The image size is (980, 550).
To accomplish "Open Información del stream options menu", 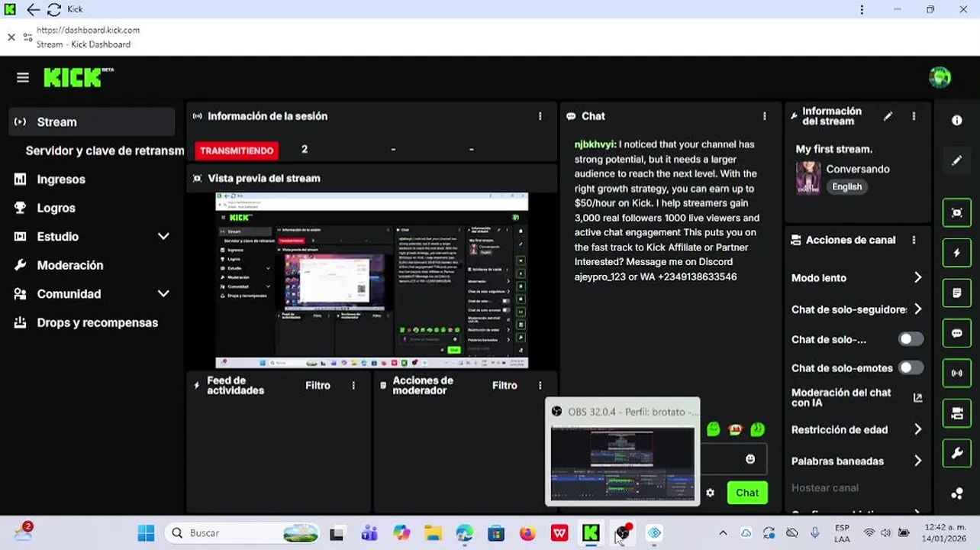I will click(x=914, y=116).
